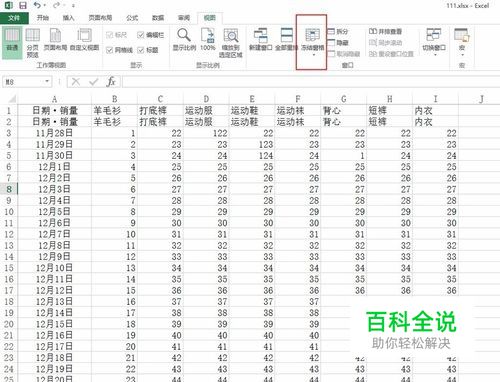The width and height of the screenshot is (500, 382).
Task: Open 自定义视图 custom views
Action: 84,39
